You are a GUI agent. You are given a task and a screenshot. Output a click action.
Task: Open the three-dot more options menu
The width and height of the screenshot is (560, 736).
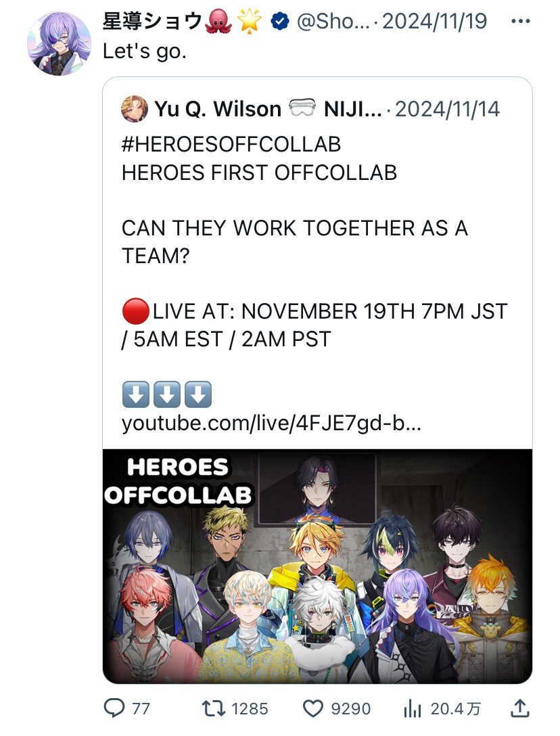tap(521, 21)
